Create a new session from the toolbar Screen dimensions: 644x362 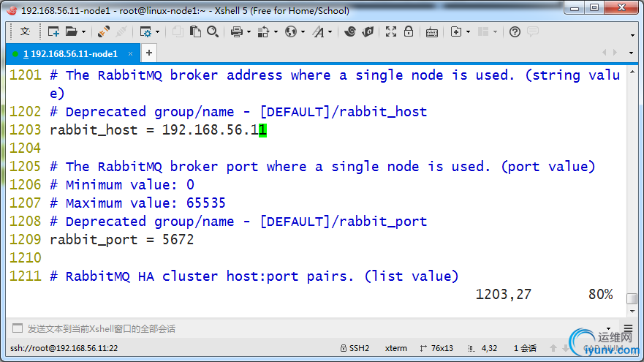(53, 31)
